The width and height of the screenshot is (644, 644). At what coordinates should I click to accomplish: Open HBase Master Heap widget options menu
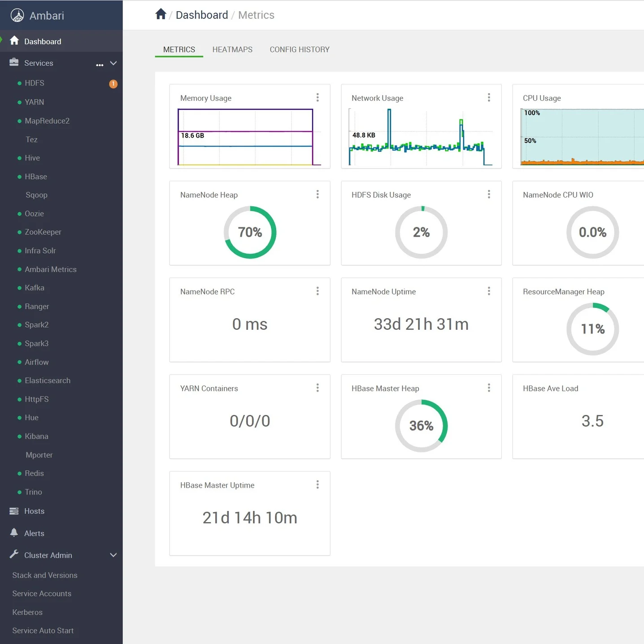489,388
